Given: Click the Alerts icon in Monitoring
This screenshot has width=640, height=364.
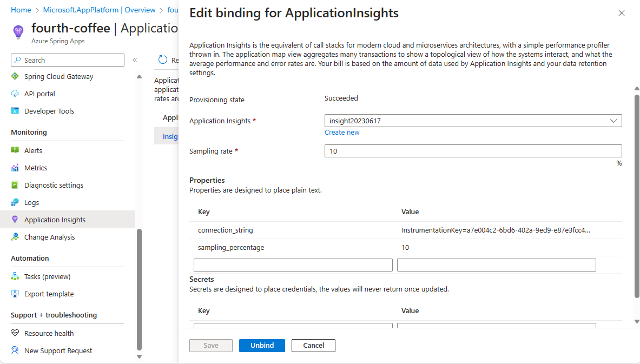Looking at the screenshot, I should coord(15,150).
